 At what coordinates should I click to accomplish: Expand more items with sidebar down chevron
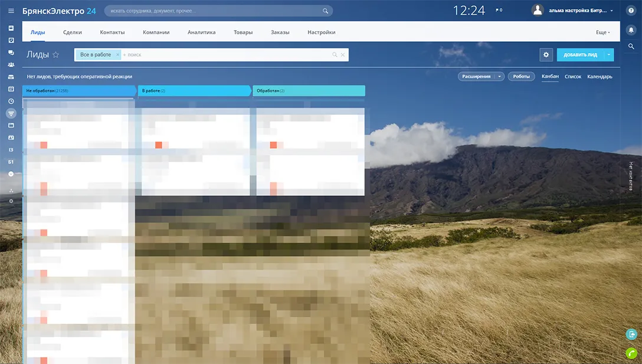[x=11, y=174]
